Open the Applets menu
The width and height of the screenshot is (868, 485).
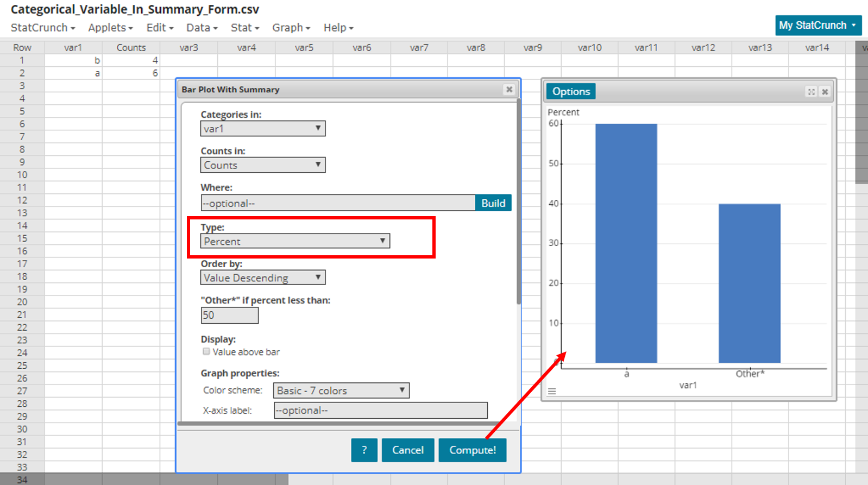[x=110, y=28]
